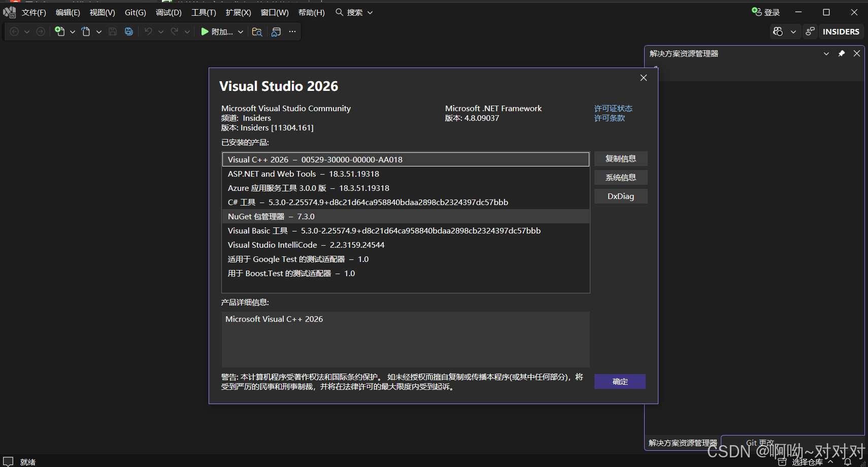The width and height of the screenshot is (868, 467).
Task: Click the save file icon
Action: [113, 31]
